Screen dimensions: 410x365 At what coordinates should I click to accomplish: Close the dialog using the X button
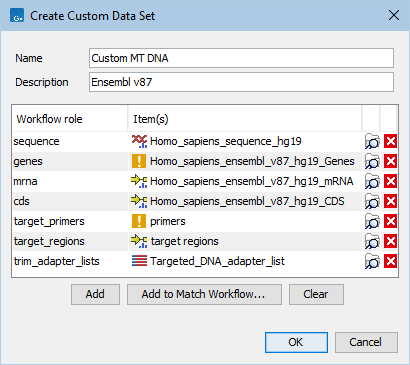394,15
